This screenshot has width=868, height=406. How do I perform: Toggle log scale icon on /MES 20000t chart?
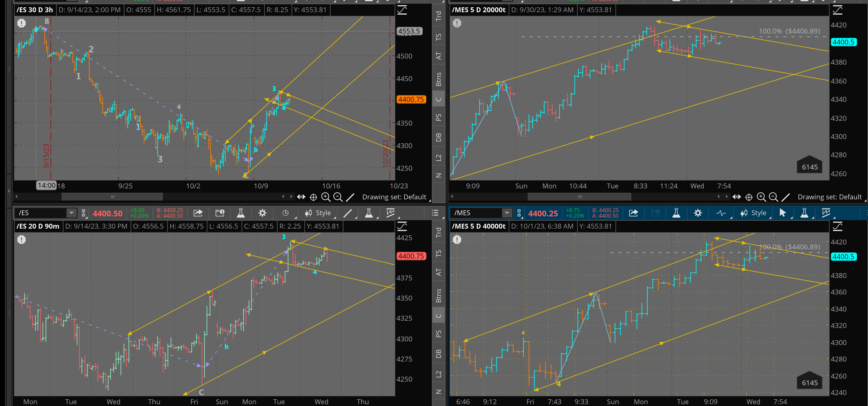coord(837,10)
